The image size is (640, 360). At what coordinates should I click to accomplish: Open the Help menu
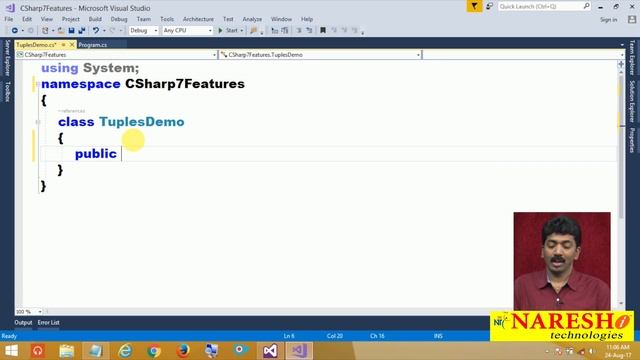[x=307, y=19]
